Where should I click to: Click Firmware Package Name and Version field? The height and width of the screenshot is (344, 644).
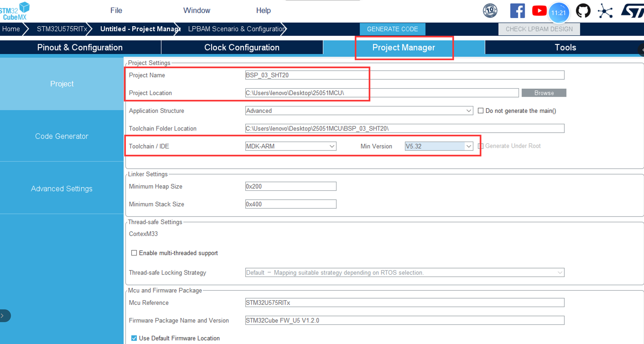[405, 320]
